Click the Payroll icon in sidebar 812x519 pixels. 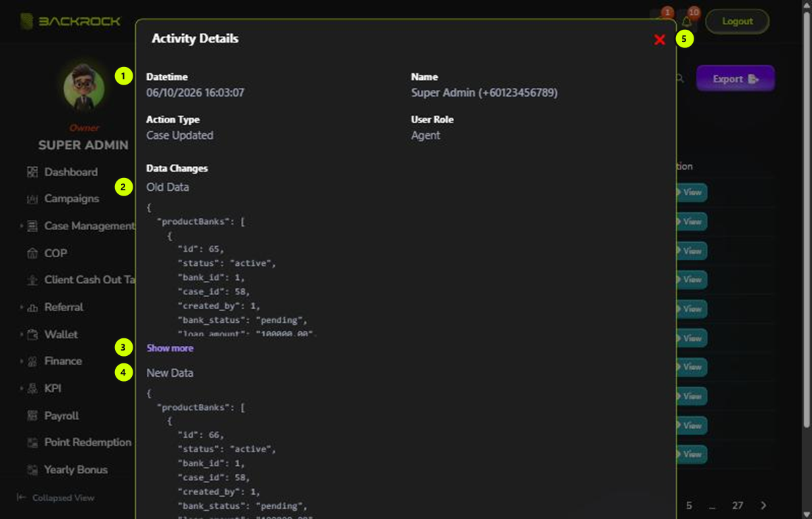click(x=32, y=415)
